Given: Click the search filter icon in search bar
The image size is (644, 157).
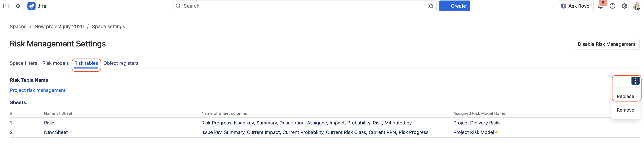Looking at the screenshot, I should click(x=431, y=6).
